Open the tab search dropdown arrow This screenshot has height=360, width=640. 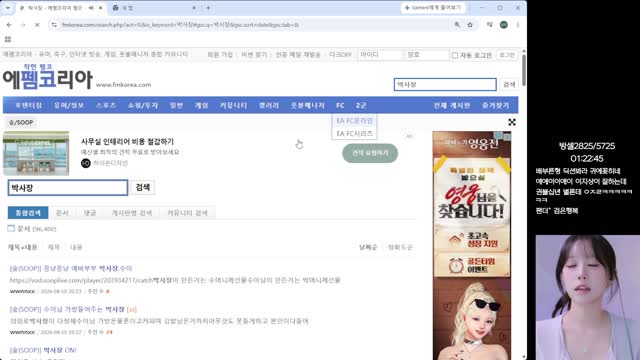8,8
